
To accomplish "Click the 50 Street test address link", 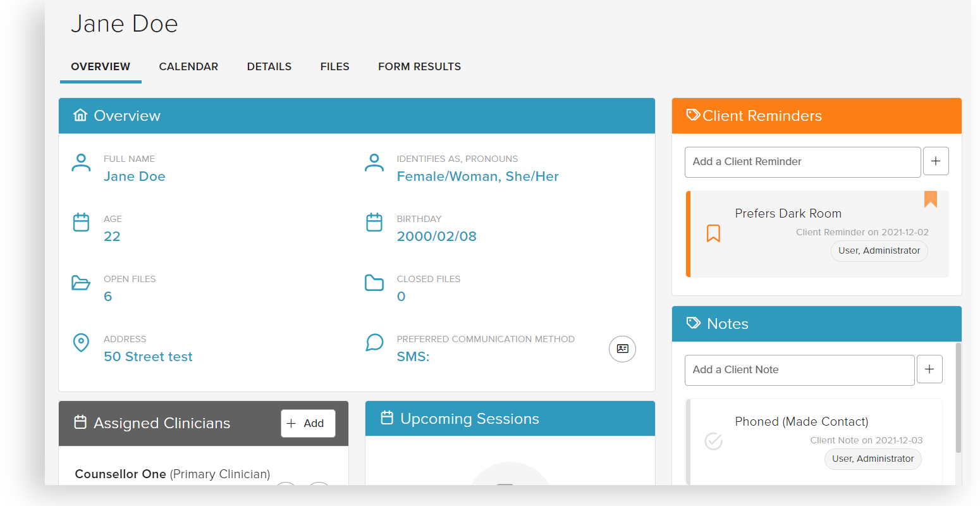I will tap(148, 357).
